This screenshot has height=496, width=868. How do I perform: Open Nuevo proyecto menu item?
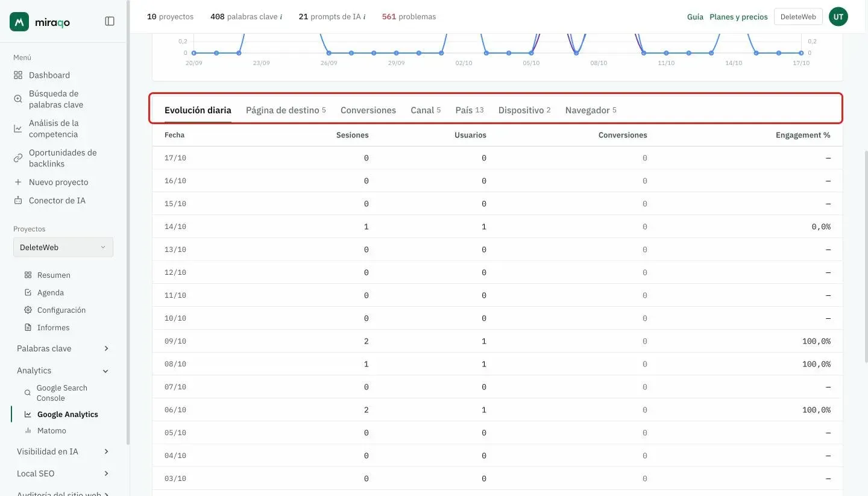[x=58, y=182]
